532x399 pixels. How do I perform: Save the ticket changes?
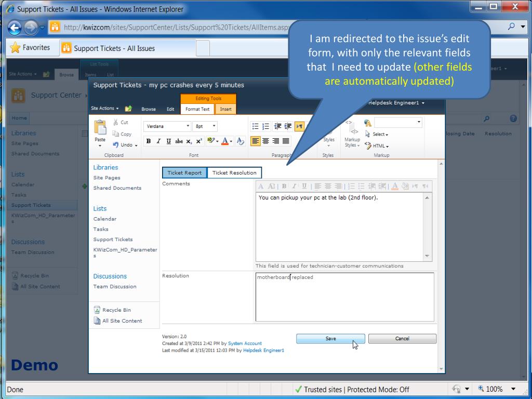[330, 339]
